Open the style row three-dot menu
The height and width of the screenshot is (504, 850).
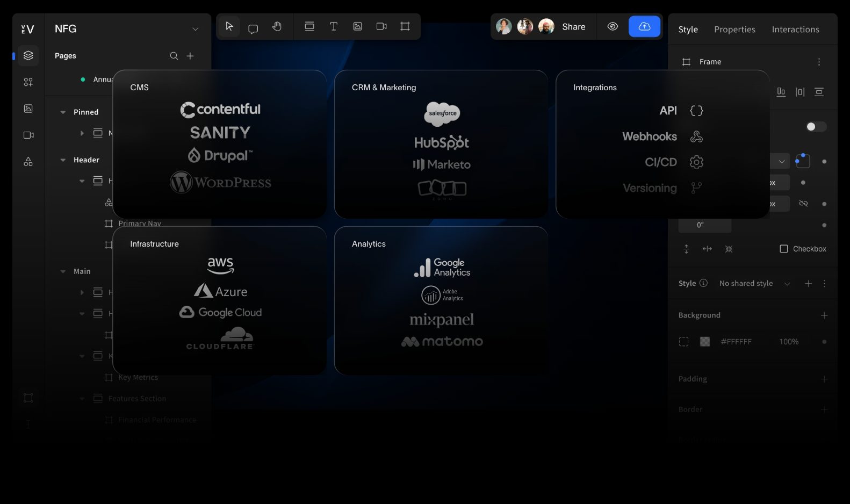[824, 283]
